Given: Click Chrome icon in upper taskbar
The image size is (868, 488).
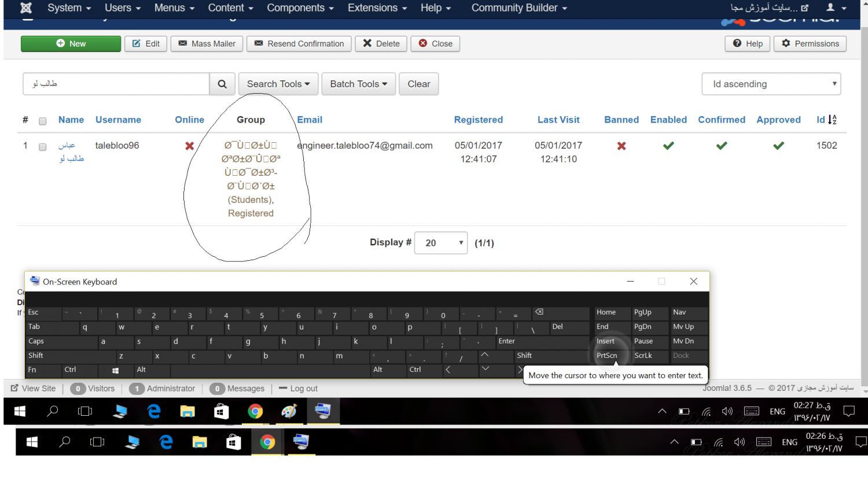Looking at the screenshot, I should coord(255,411).
